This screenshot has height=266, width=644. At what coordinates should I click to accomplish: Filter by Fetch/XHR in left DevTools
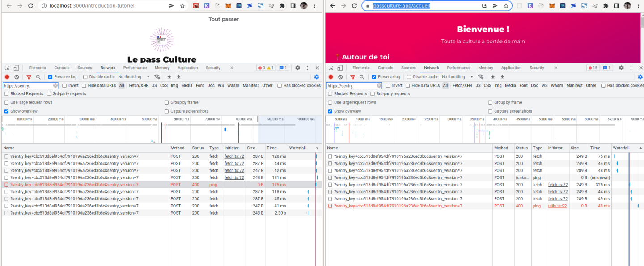tap(139, 85)
